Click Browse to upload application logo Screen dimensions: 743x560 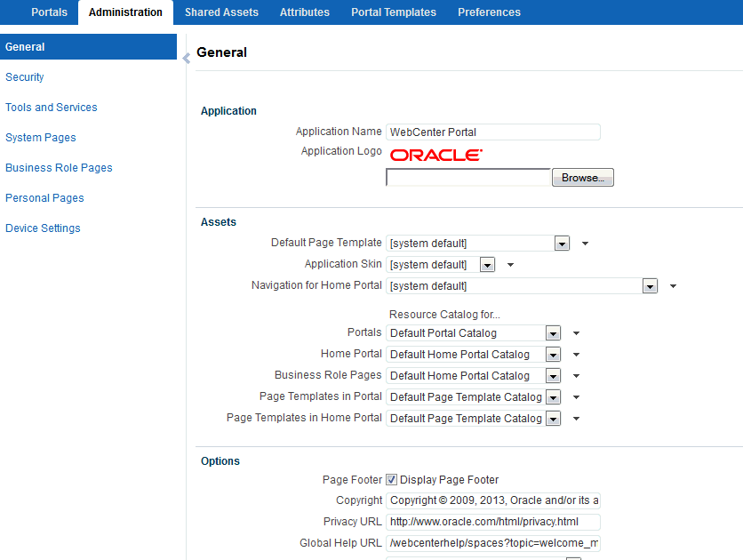tap(583, 178)
